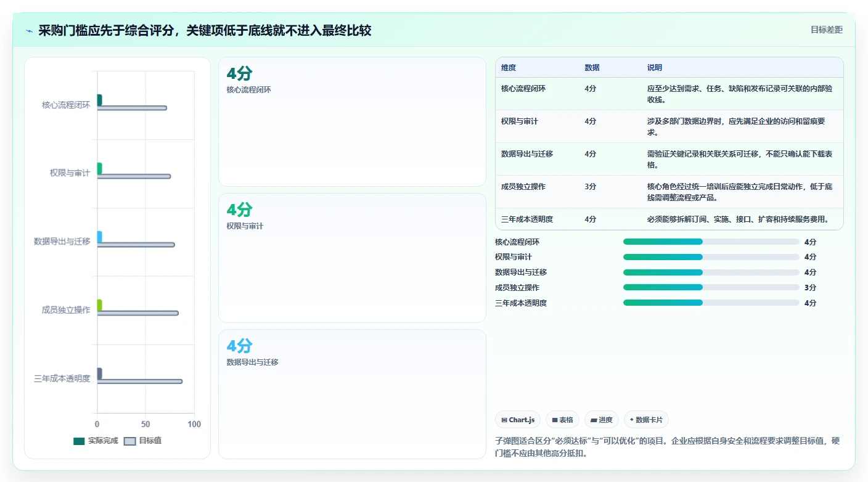Click the 数据卡片 star icon
This screenshot has height=482, width=868.
632,420
